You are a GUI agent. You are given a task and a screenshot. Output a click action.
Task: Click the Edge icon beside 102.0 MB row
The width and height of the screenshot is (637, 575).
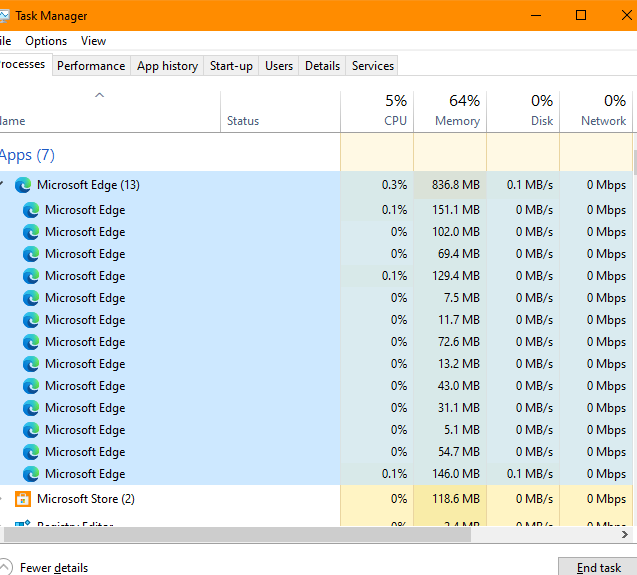point(31,232)
